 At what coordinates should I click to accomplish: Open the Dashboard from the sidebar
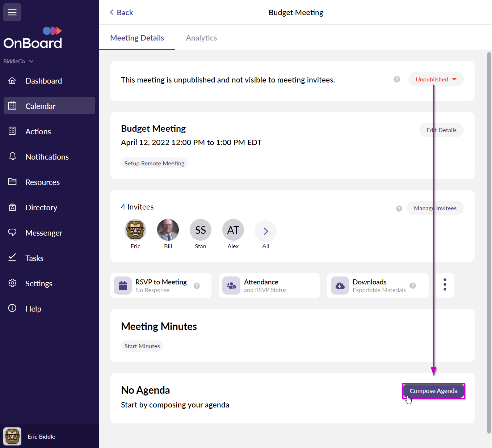[43, 80]
